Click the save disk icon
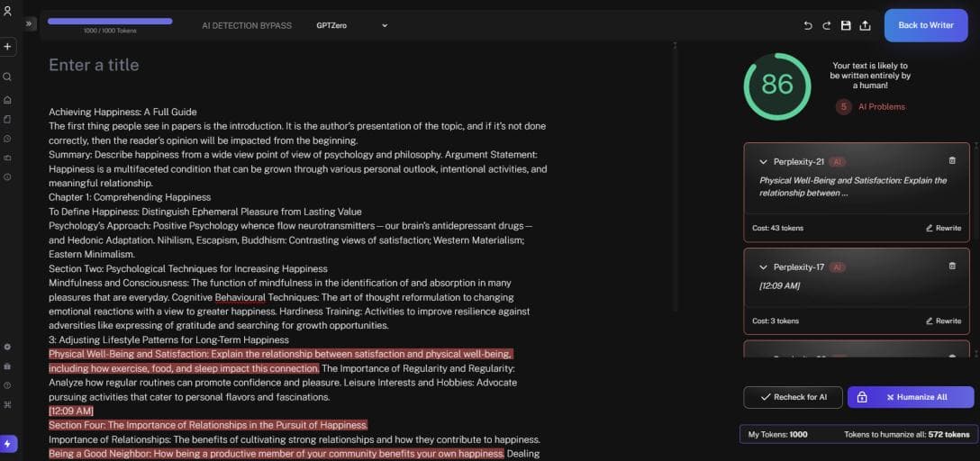980x461 pixels. coord(846,25)
